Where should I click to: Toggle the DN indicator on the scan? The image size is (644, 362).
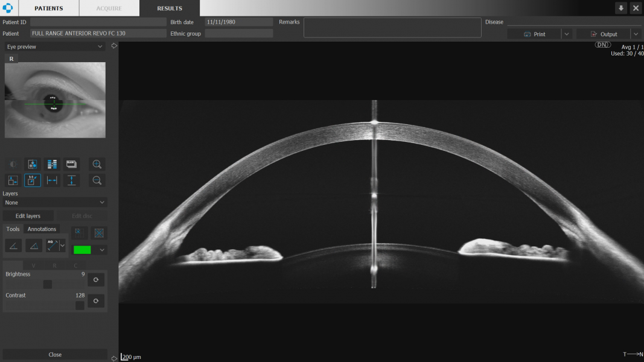coord(602,45)
